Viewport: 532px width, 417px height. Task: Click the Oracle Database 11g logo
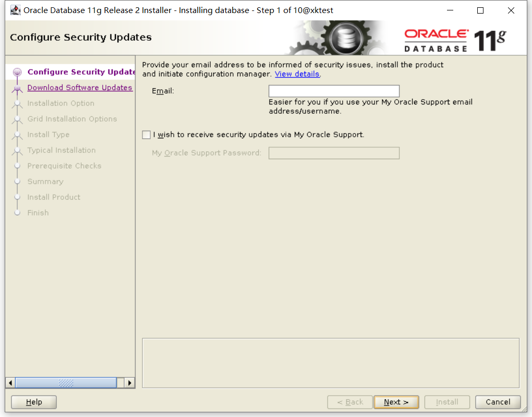(455, 40)
